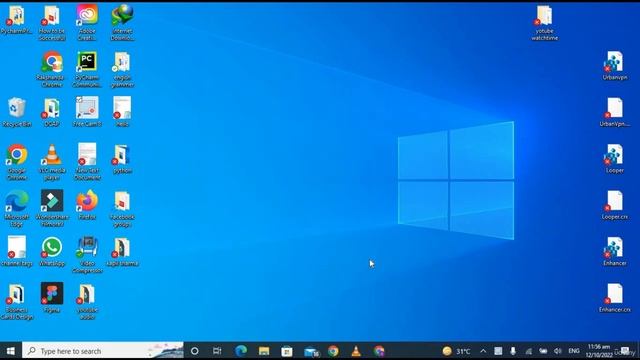Open the Recycle Bin
Screen dimensions: 640x360
point(17,112)
